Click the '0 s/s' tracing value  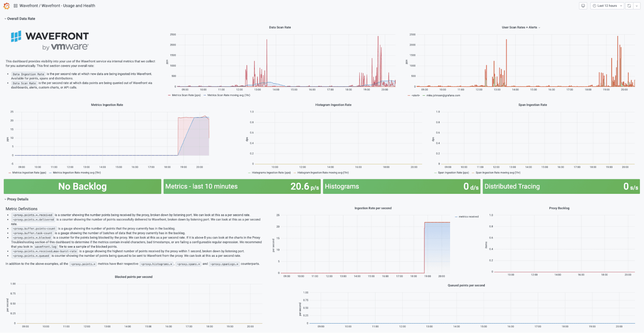630,187
